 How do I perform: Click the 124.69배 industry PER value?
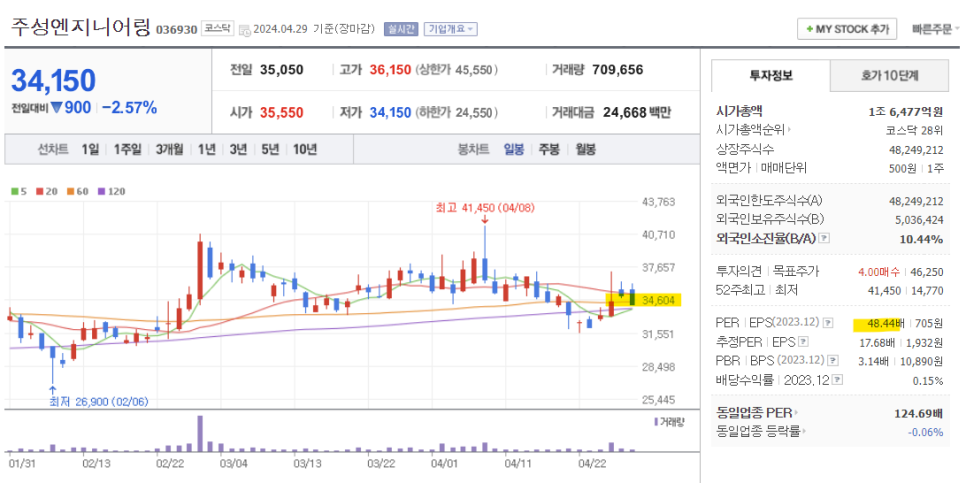919,412
